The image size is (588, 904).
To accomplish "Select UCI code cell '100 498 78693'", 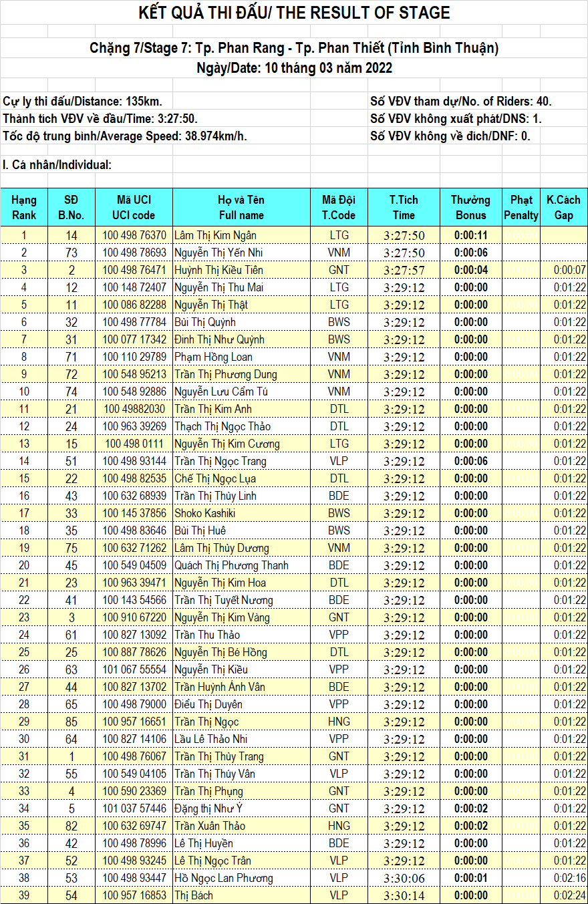I will (x=134, y=253).
